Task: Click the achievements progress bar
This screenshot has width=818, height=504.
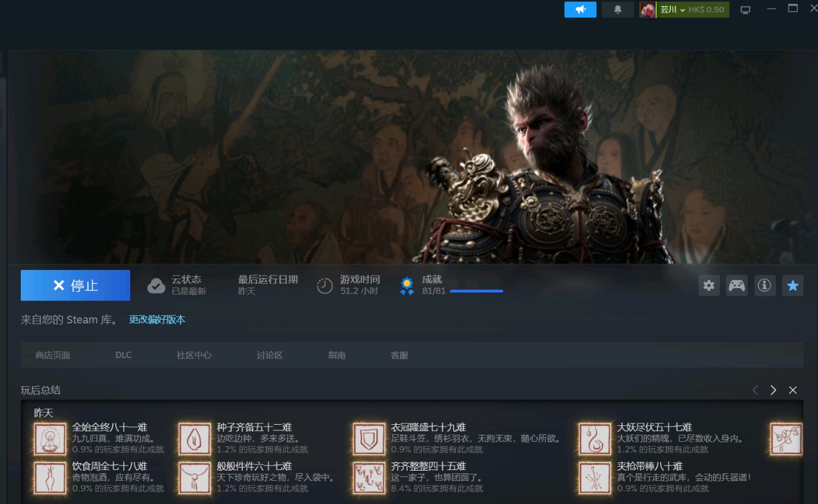Action: point(476,291)
